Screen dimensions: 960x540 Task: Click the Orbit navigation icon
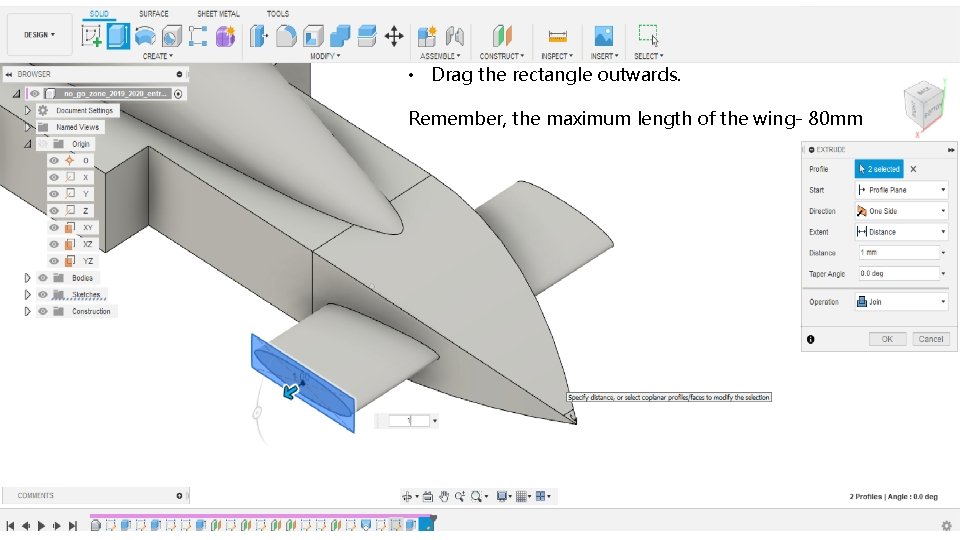pyautogui.click(x=407, y=497)
